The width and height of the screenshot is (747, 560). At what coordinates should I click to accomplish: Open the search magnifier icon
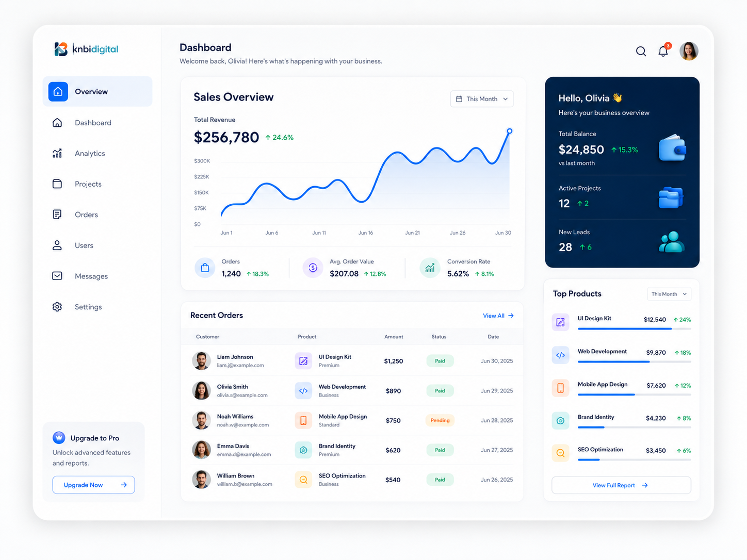[641, 51]
